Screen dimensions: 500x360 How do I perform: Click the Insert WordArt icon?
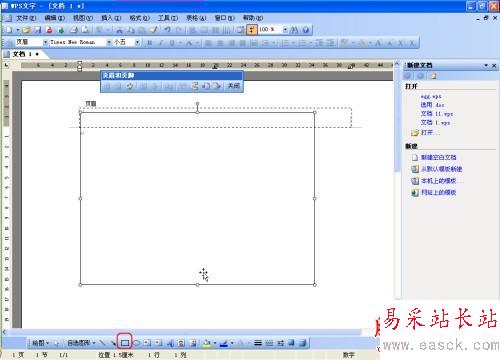coord(170,343)
